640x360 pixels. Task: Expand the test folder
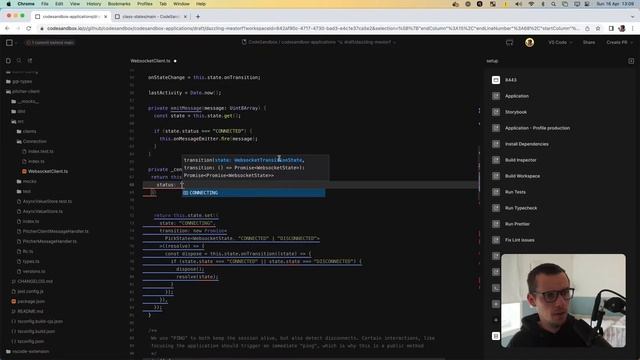pyautogui.click(x=24, y=191)
